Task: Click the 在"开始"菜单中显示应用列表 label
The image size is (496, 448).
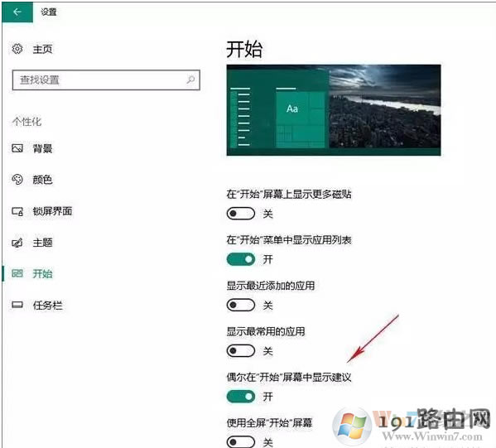Action: [289, 240]
